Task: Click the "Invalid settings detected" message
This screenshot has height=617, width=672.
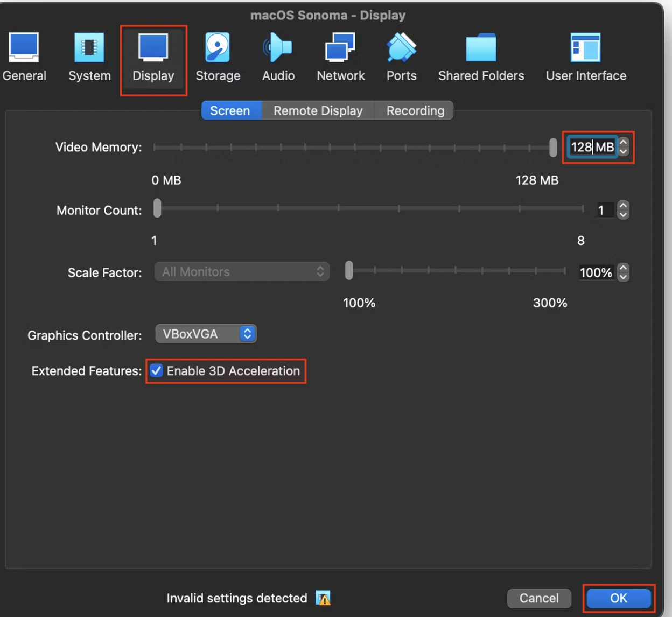Action: click(x=237, y=598)
